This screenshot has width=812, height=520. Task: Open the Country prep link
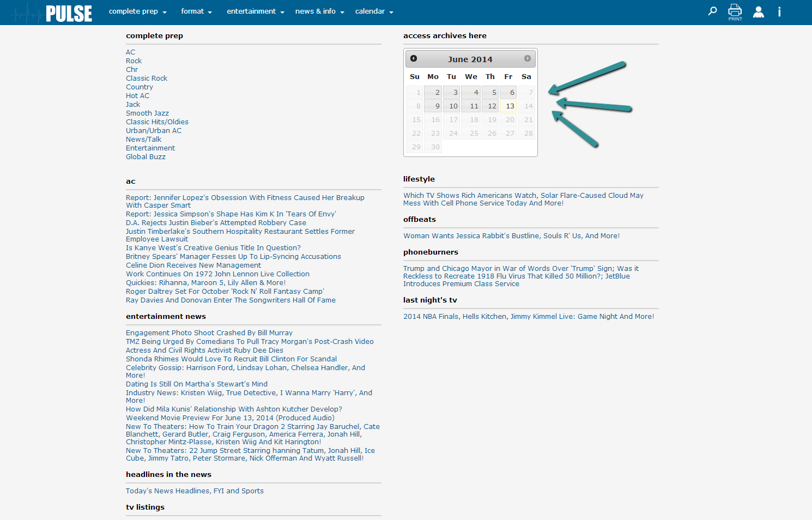pos(140,87)
